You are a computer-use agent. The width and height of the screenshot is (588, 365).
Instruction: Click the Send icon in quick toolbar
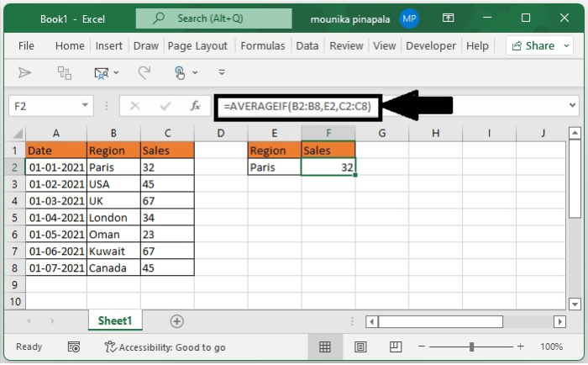pyautogui.click(x=24, y=72)
